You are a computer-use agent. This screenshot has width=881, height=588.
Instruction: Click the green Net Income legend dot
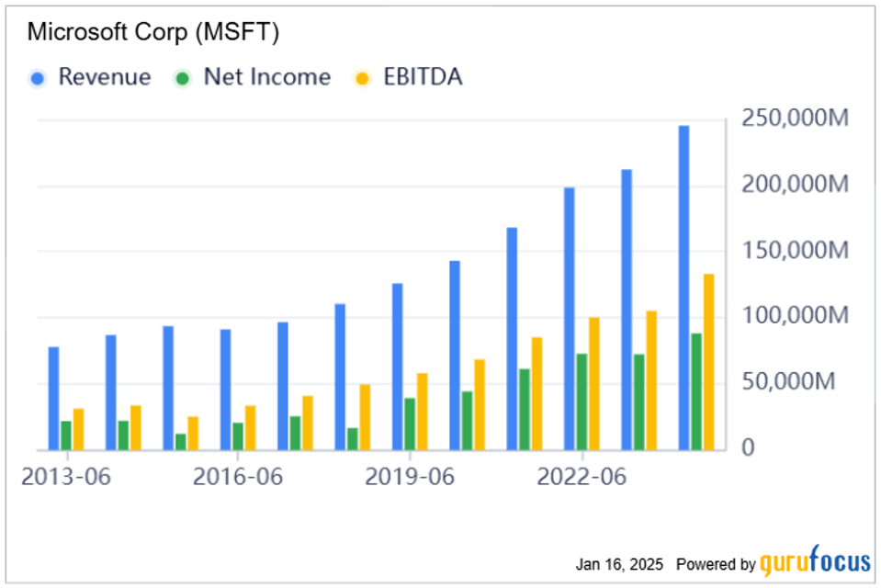coord(183,78)
